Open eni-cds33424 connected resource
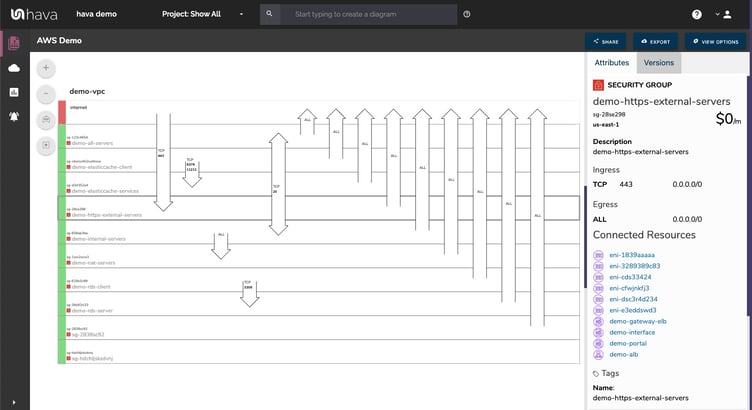 630,277
